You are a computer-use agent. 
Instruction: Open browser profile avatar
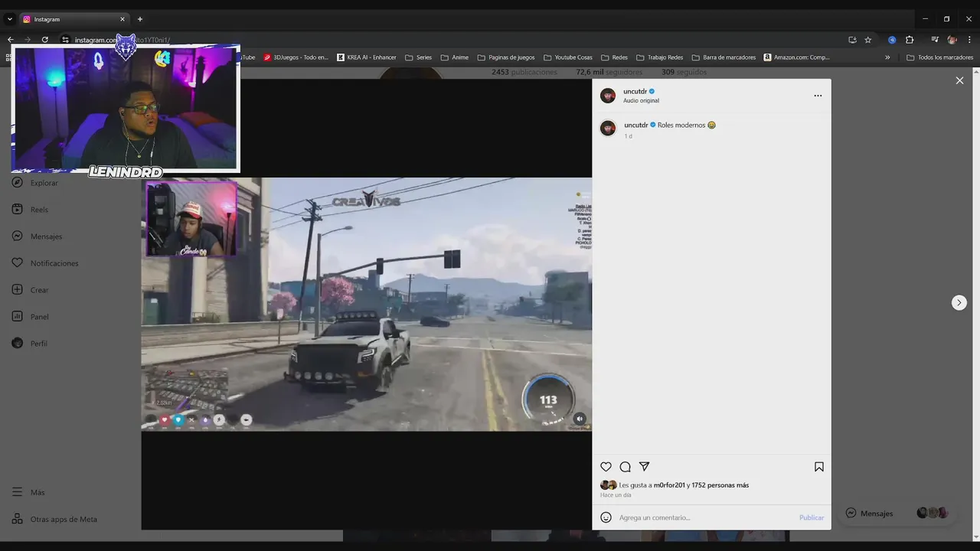(x=952, y=40)
